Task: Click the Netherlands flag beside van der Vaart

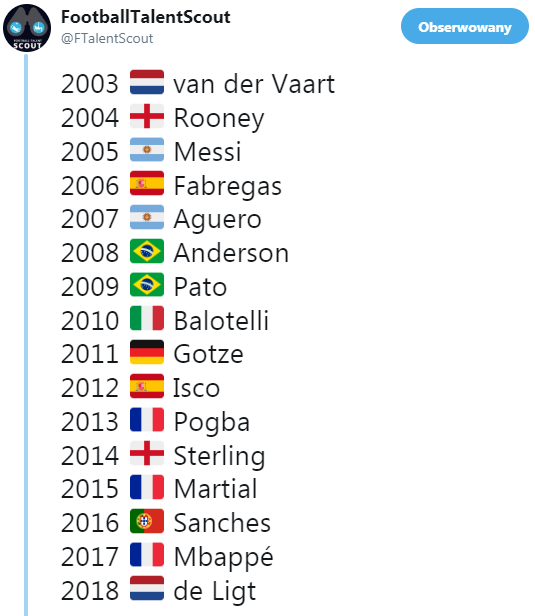Action: click(147, 82)
